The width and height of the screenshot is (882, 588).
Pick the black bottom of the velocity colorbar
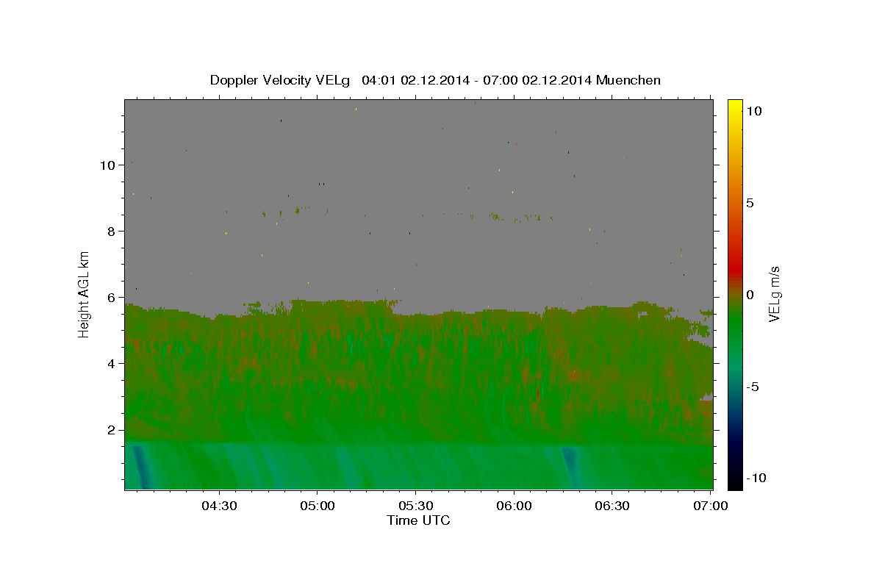pos(734,481)
